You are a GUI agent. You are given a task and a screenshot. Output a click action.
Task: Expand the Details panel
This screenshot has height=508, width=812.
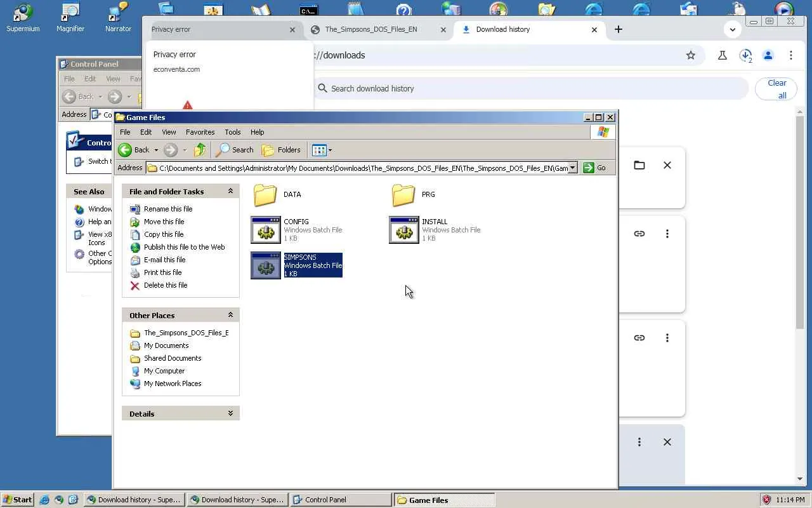tap(230, 413)
